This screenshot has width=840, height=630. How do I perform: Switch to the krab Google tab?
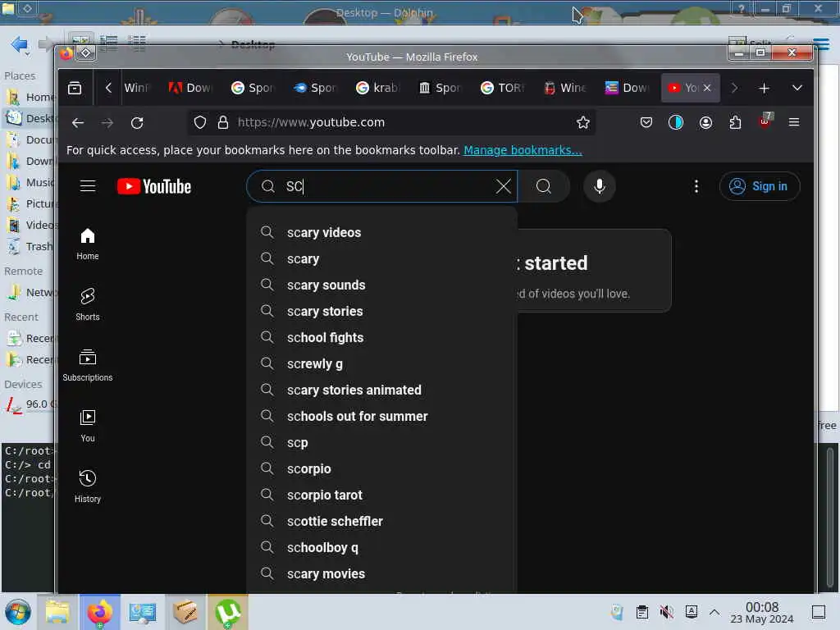(377, 88)
